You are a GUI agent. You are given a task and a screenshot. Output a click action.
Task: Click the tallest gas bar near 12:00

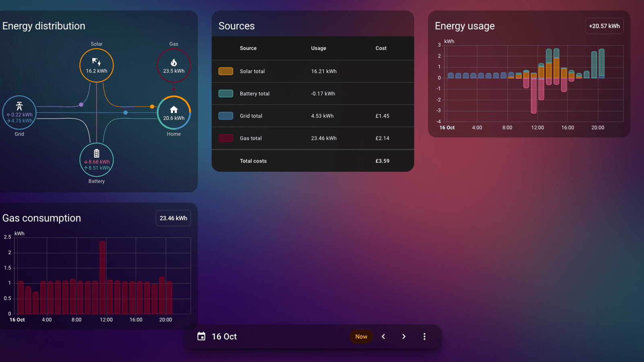click(102, 278)
